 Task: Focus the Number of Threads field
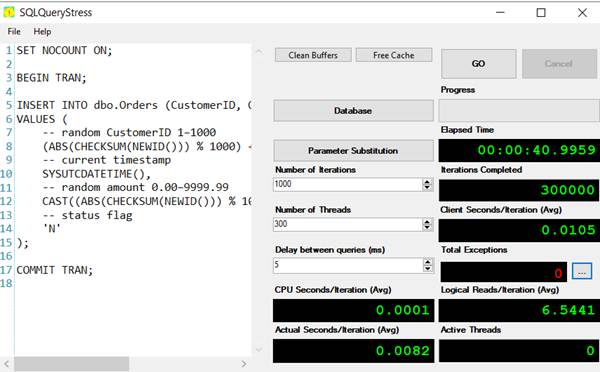pyautogui.click(x=347, y=224)
